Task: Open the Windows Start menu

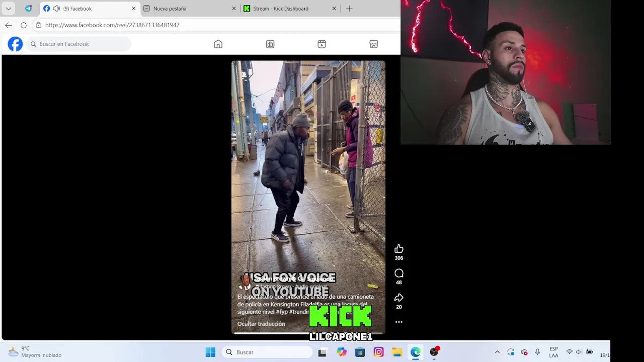Action: coord(210,352)
